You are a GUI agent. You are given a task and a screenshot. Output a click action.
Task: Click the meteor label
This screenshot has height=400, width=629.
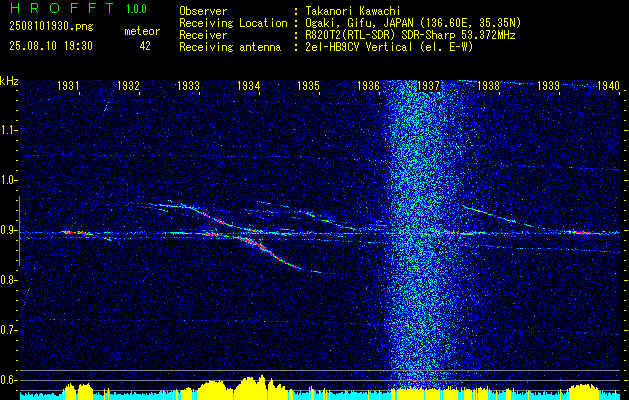[x=142, y=31]
